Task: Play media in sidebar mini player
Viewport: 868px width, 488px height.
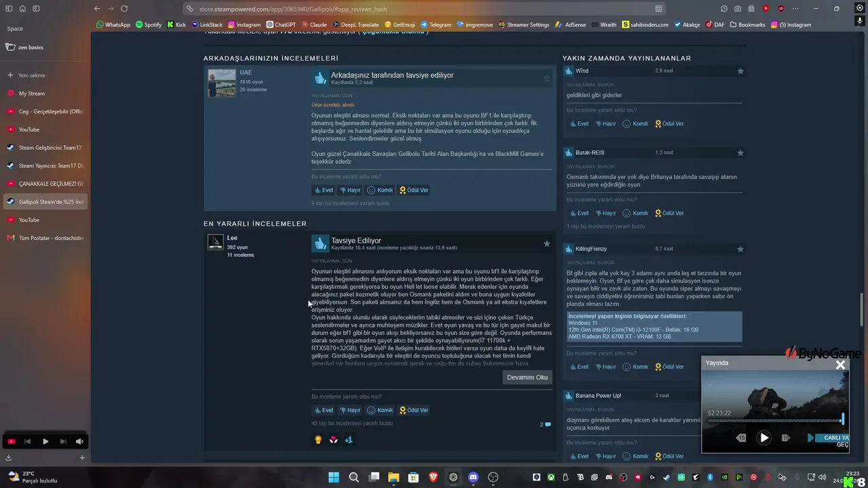Action: pos(45,441)
